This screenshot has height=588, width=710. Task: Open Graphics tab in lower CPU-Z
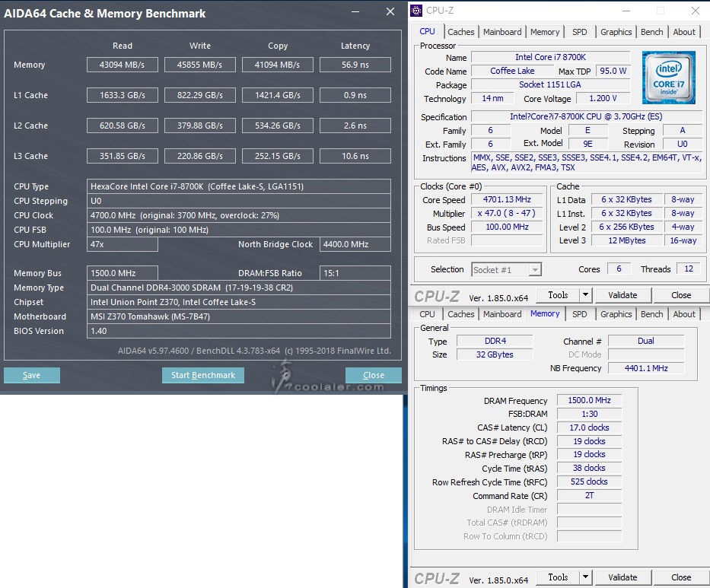tap(616, 314)
